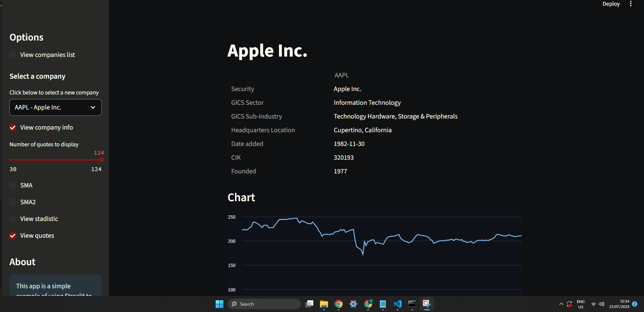This screenshot has width=644, height=312.
Task: Show hidden icons in the system tray
Action: (x=561, y=304)
